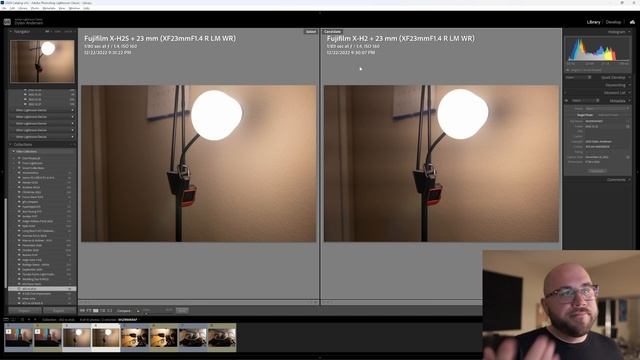640x360 pixels.
Task: Collapse the Collections panel
Action: (11, 144)
